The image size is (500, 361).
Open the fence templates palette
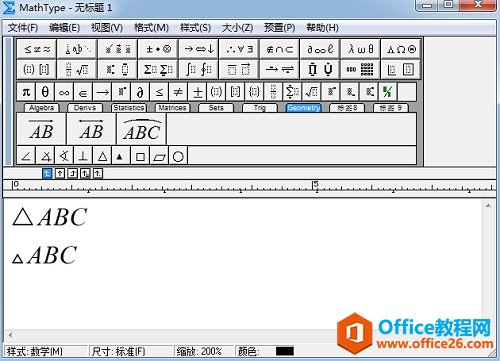point(37,69)
